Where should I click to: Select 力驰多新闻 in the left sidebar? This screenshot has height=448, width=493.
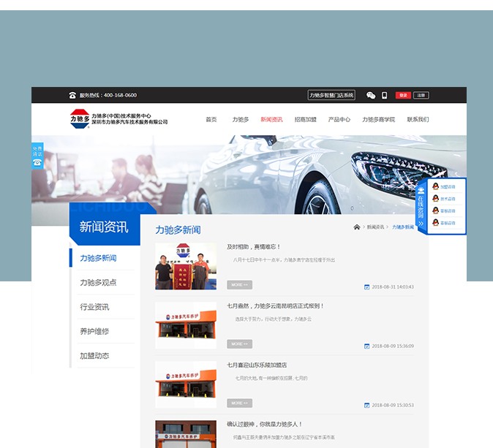click(98, 258)
